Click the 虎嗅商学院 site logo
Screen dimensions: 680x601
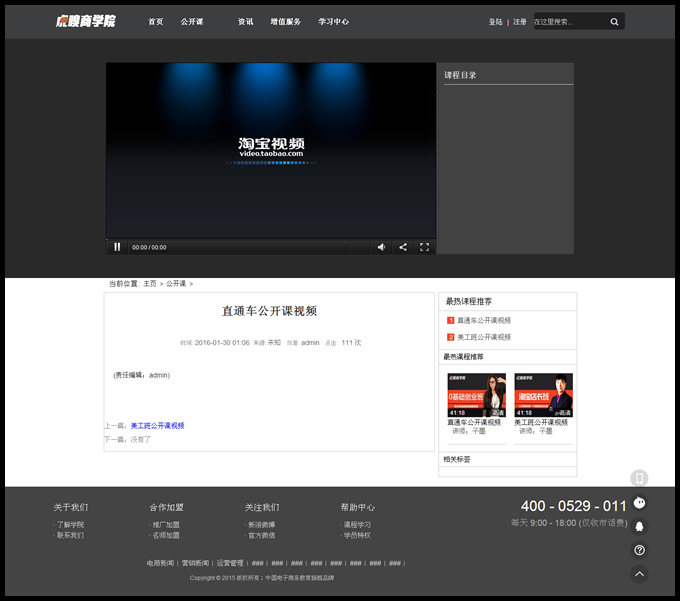pyautogui.click(x=85, y=21)
